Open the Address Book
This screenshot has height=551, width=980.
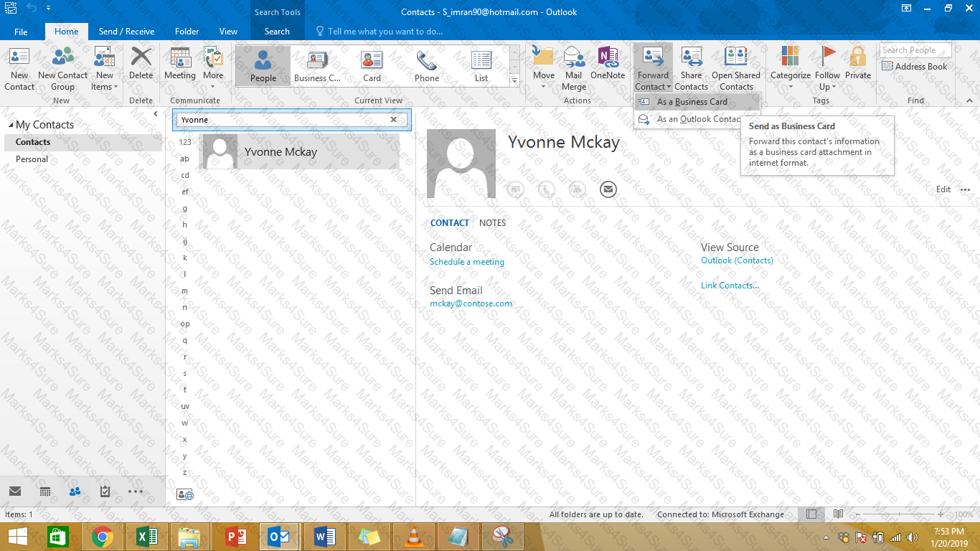(915, 67)
